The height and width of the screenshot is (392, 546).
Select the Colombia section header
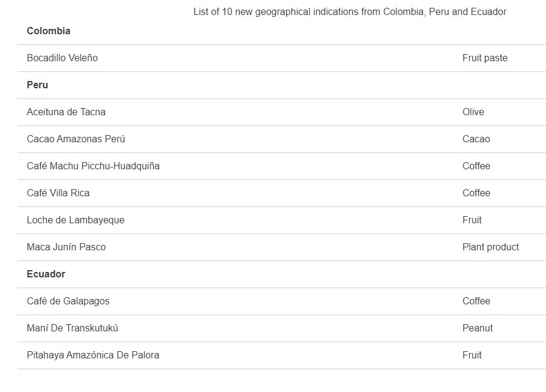point(49,31)
